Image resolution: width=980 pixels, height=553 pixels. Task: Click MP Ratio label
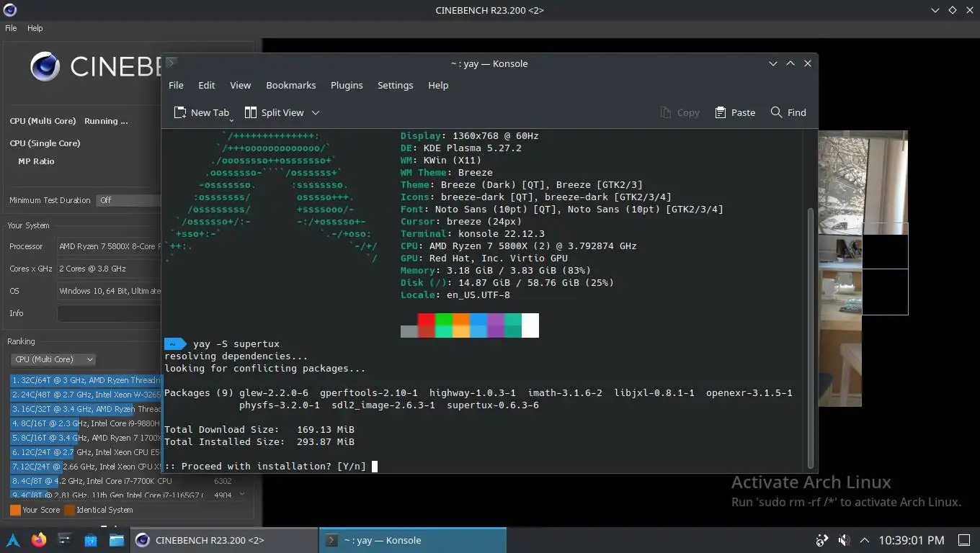coord(36,161)
